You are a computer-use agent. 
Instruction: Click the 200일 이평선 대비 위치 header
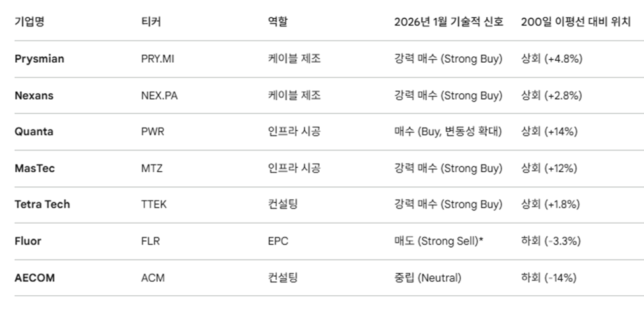[x=575, y=22]
